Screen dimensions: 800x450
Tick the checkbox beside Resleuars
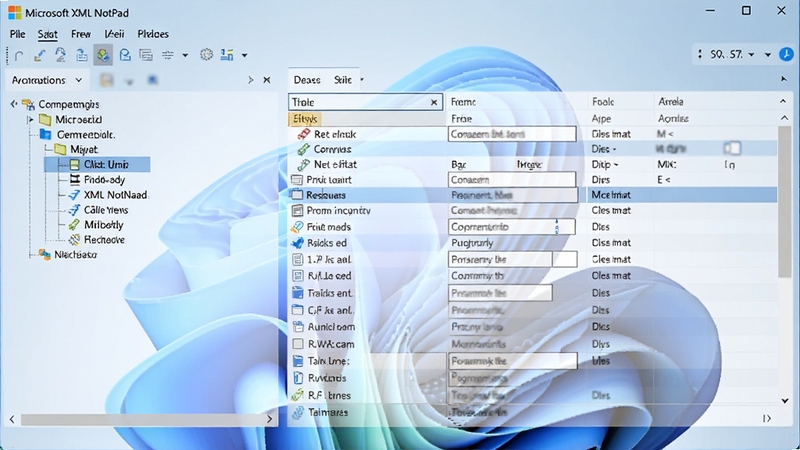(x=296, y=194)
